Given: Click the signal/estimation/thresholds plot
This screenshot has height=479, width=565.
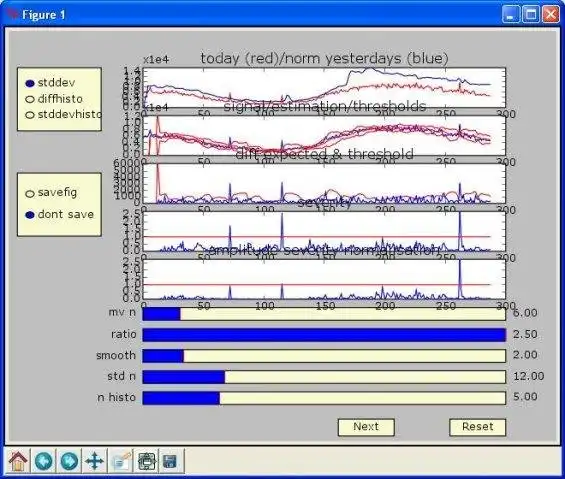Looking at the screenshot, I should click(324, 136).
